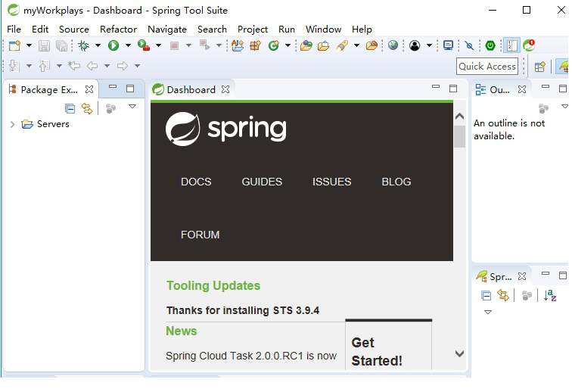
Task: Click the Back navigation arrow
Action: [x=92, y=66]
